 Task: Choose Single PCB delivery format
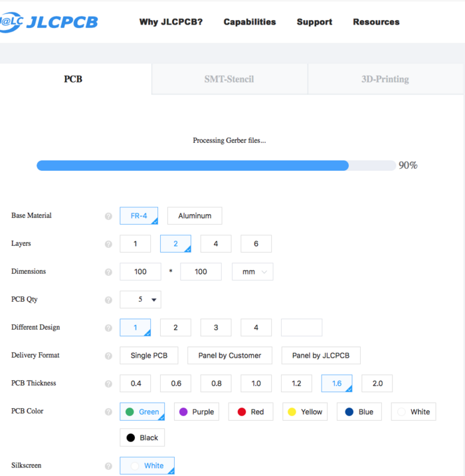click(x=149, y=355)
